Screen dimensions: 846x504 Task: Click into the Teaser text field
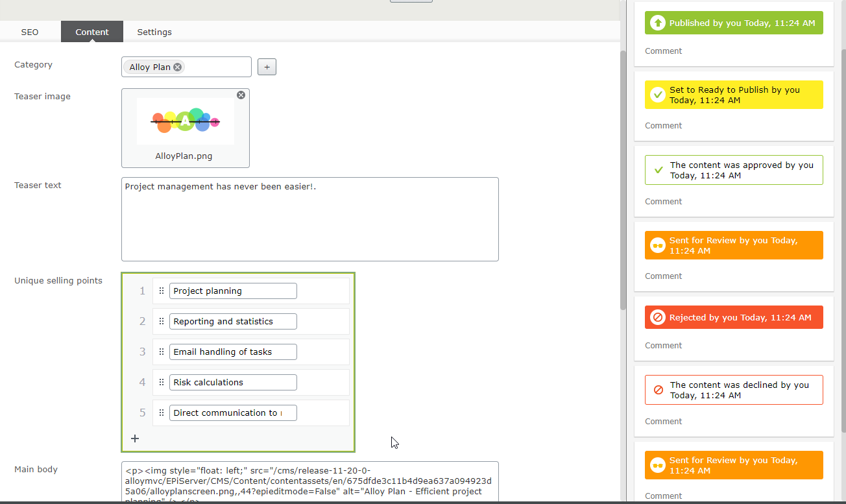(309, 219)
